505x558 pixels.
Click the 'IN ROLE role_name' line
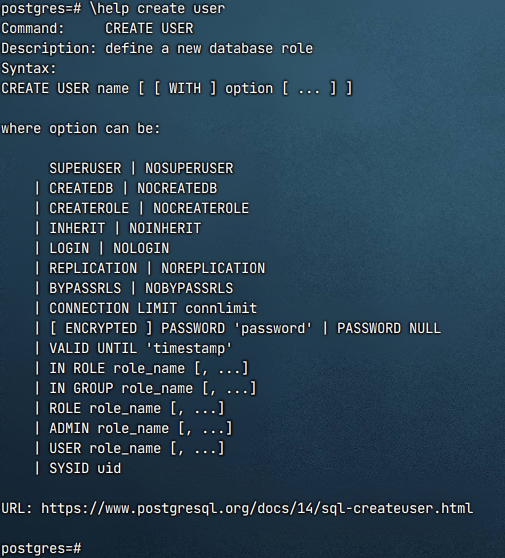point(149,368)
